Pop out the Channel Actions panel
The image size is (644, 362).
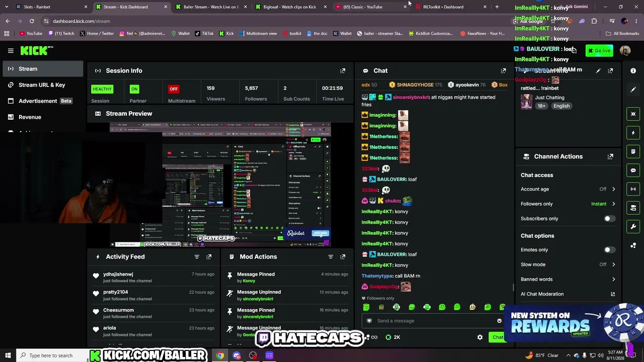pyautogui.click(x=610, y=156)
